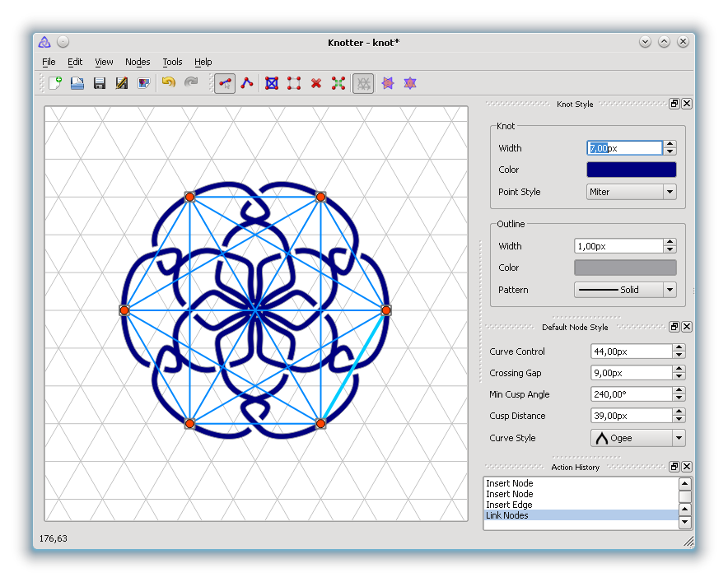Viewport: 728px width, 582px height.
Task: Decrease Knot Width with down arrow
Action: click(x=670, y=151)
